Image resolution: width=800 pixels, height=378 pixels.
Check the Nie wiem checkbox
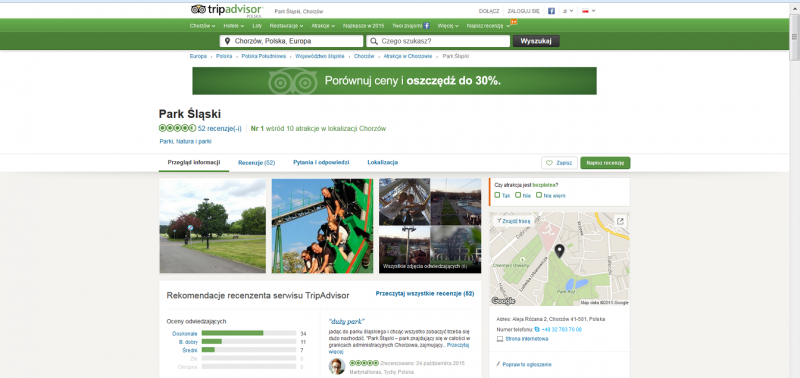(539, 195)
